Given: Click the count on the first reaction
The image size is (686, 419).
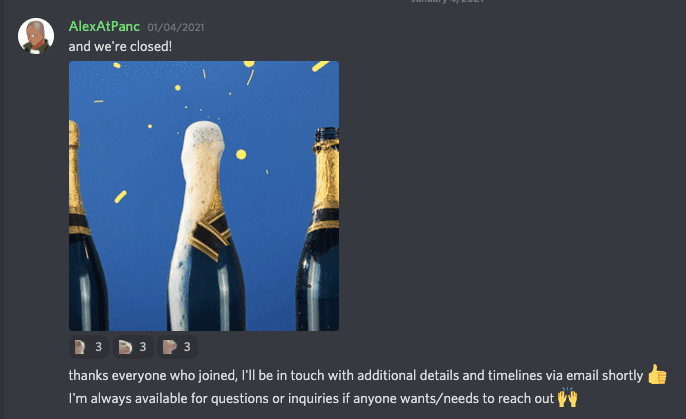Looking at the screenshot, I should [x=98, y=347].
